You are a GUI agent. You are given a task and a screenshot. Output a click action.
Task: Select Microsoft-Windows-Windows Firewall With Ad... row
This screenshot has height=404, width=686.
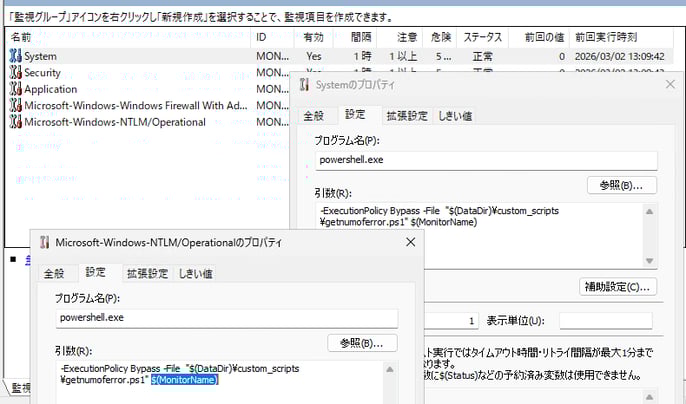coord(136,105)
